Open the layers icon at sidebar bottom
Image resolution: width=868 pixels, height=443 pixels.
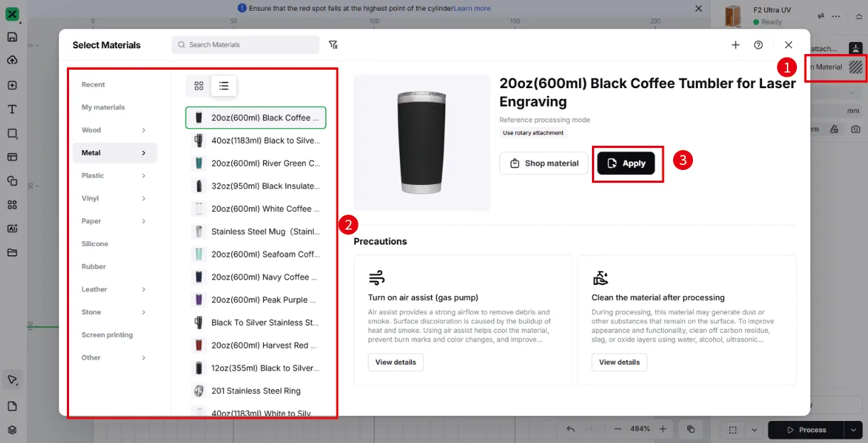(12, 429)
